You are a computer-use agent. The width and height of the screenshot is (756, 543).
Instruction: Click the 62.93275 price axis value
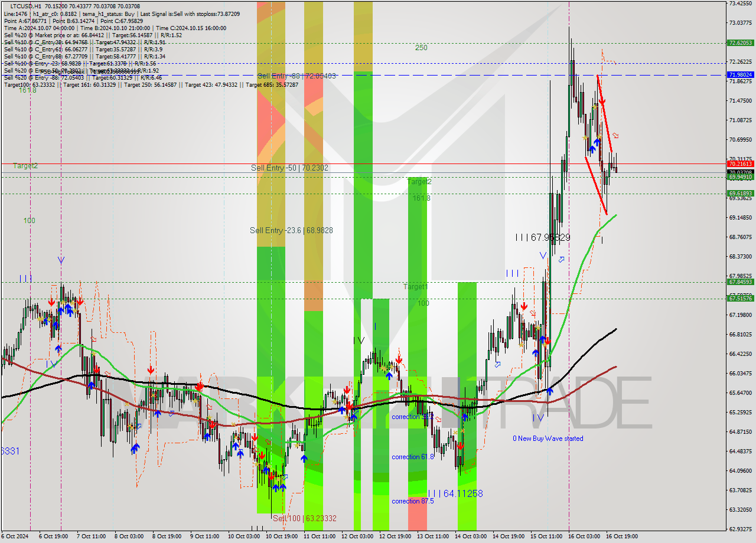pyautogui.click(x=741, y=529)
